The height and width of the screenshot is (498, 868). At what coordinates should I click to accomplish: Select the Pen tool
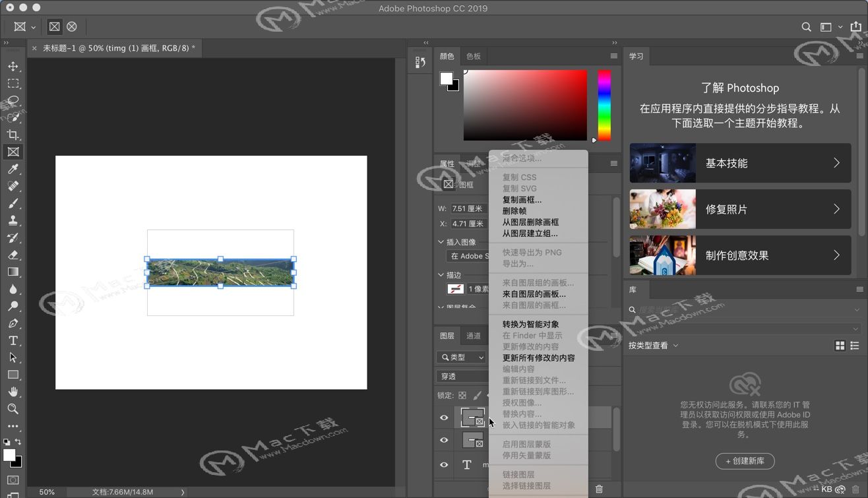[13, 323]
